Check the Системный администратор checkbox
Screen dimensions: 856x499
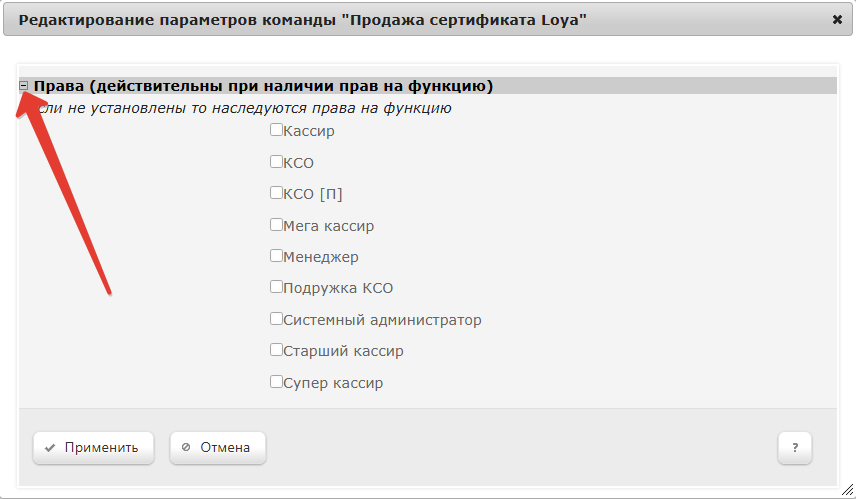coord(276,319)
